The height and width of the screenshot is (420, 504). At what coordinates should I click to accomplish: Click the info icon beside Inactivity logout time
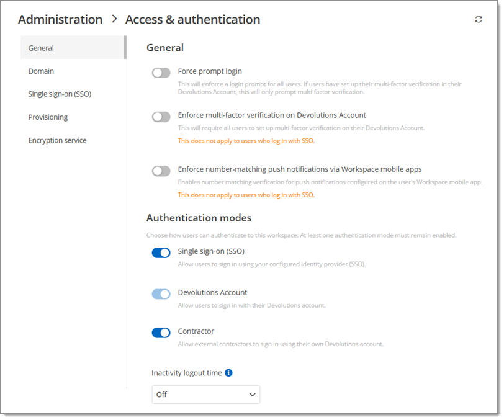228,373
